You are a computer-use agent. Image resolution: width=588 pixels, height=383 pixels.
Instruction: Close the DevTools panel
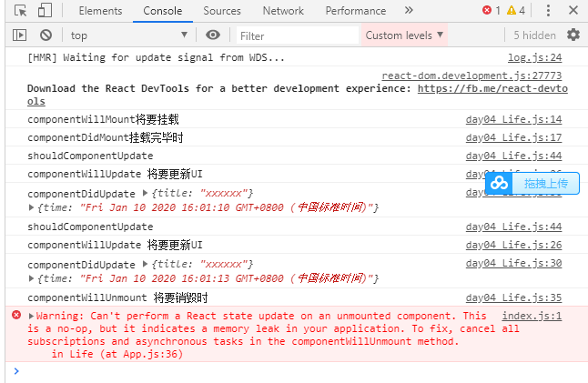573,10
